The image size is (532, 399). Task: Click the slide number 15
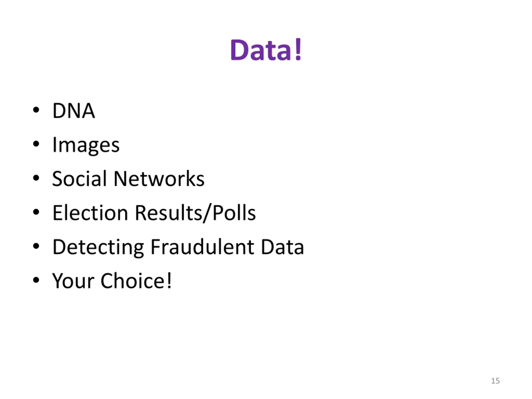495,381
